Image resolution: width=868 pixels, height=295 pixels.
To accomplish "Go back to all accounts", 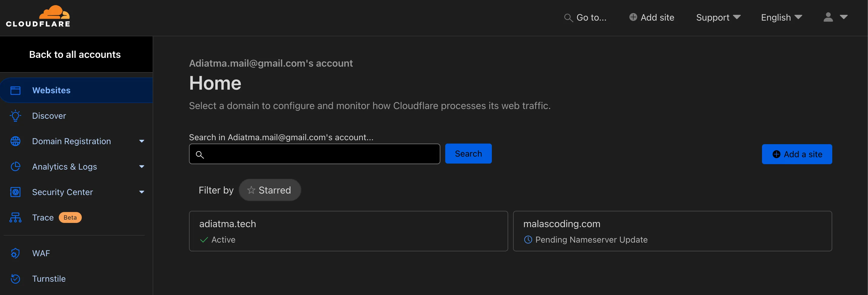I will tap(75, 55).
